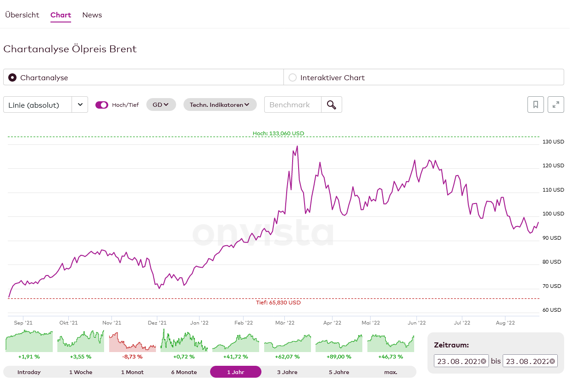Open the News tab
The image size is (588, 380).
[x=92, y=15]
